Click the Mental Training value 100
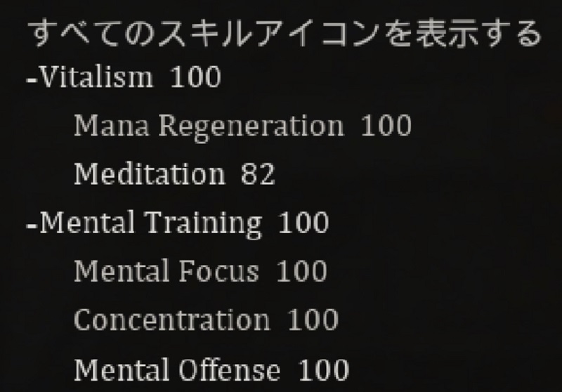Viewport: 562px width, 392px height. [x=303, y=223]
